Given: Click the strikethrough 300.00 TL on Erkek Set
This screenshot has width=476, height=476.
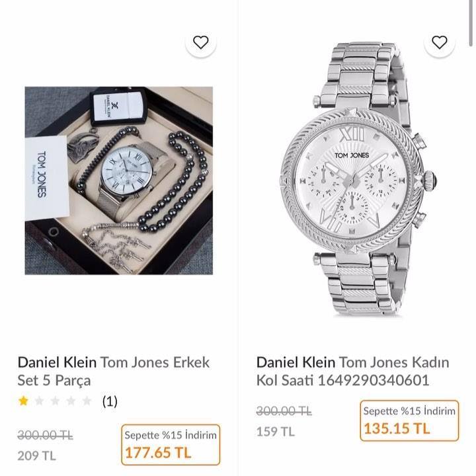Looking at the screenshot, I should [45, 436].
